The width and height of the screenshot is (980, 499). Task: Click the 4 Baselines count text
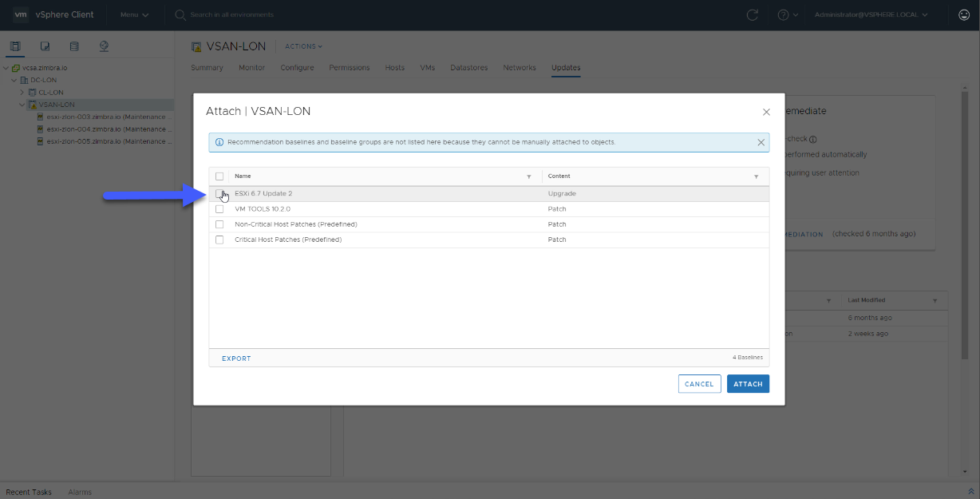pos(747,358)
